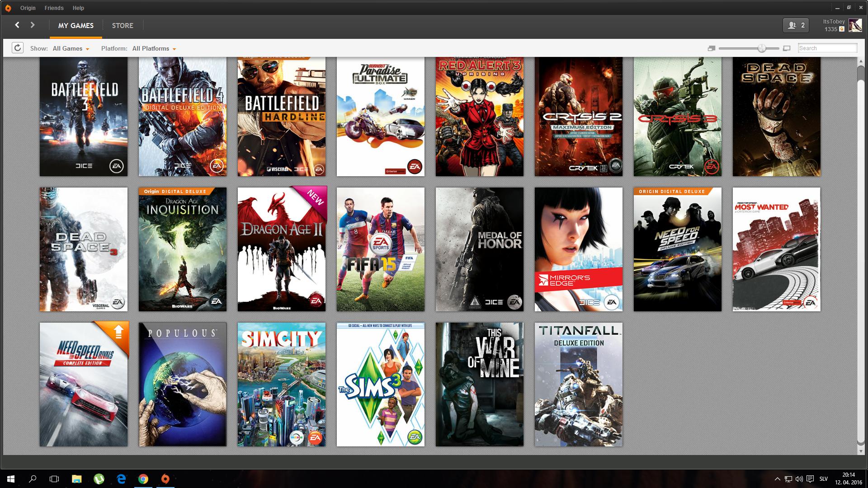Select Need for Speed Deluxe Edition tile
This screenshot has height=488, width=868.
(678, 249)
